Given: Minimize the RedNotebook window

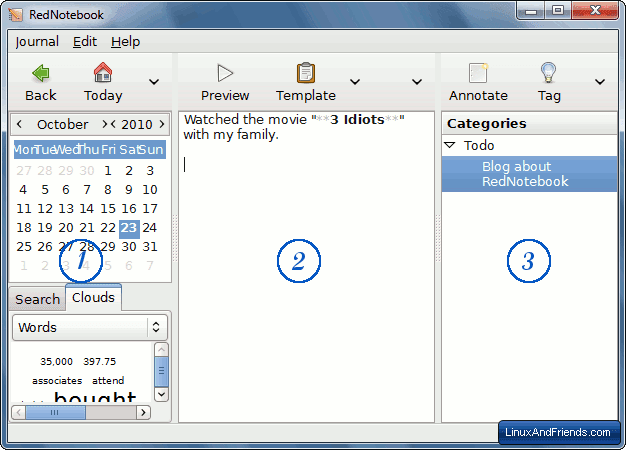Looking at the screenshot, I should 531,10.
